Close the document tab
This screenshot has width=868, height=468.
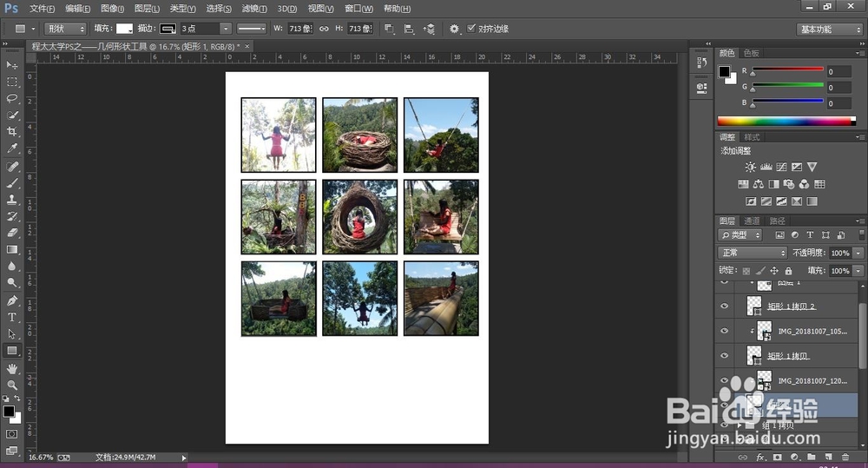coord(247,47)
